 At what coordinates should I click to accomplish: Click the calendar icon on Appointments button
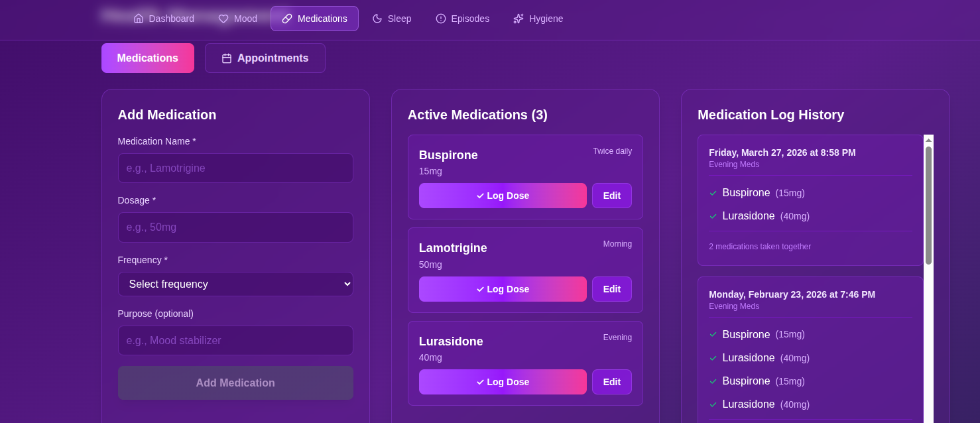click(x=226, y=58)
